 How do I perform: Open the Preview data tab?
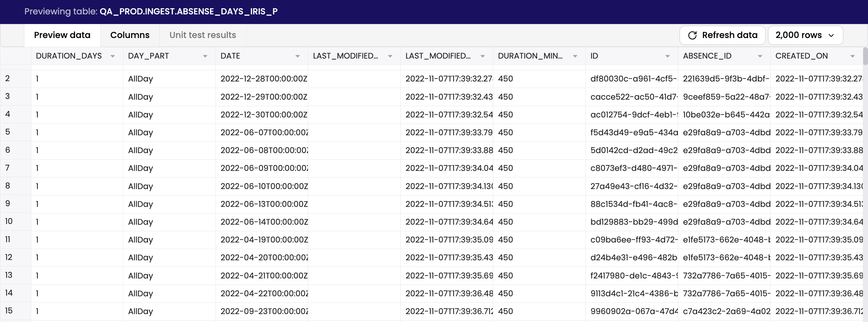click(x=62, y=35)
